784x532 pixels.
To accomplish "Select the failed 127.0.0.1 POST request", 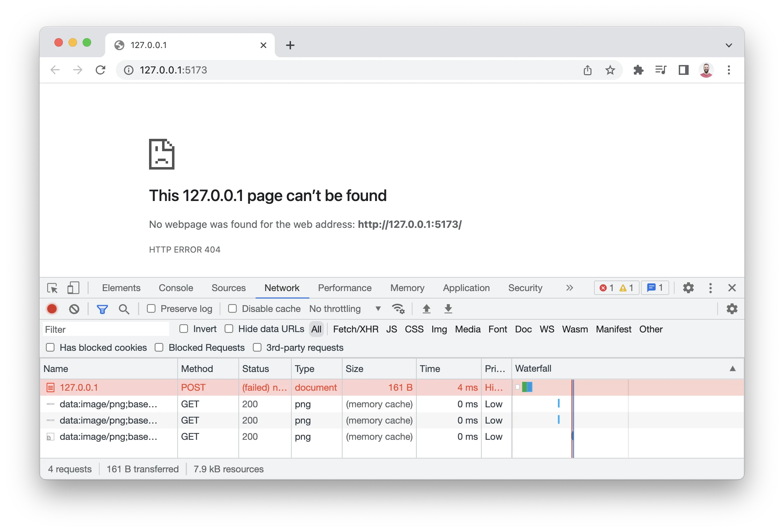I will coord(79,388).
